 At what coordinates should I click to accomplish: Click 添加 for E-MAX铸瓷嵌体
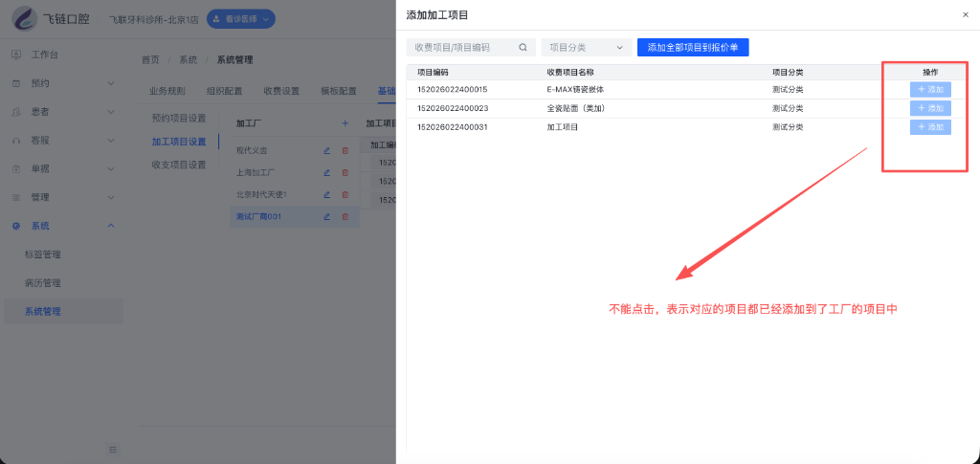coord(930,89)
